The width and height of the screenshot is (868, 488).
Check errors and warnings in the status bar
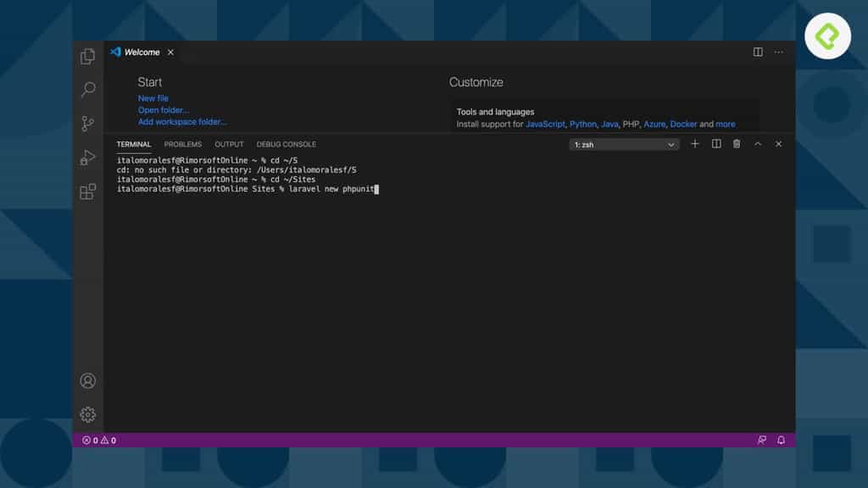click(x=98, y=440)
